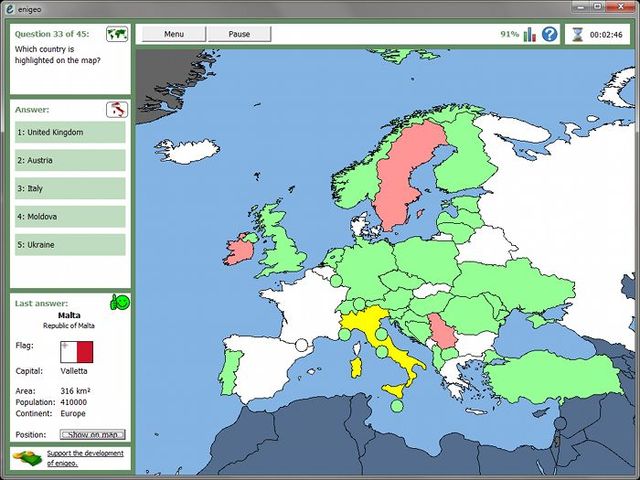Open the statistics bar chart icon
The image size is (640, 480).
(529, 34)
